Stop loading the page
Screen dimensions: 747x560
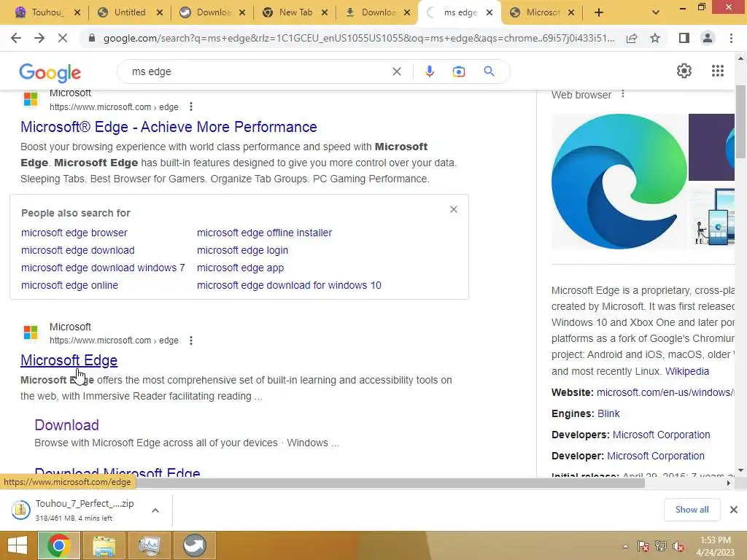pyautogui.click(x=63, y=38)
